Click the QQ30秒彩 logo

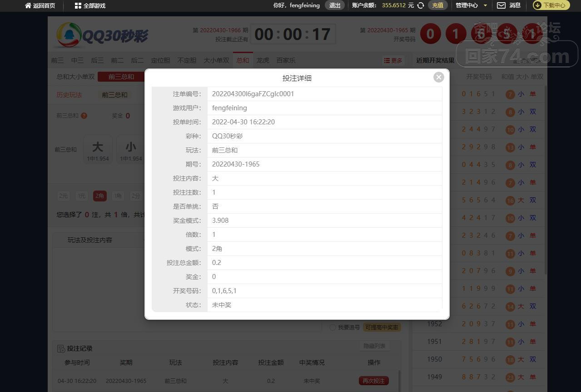(x=102, y=34)
